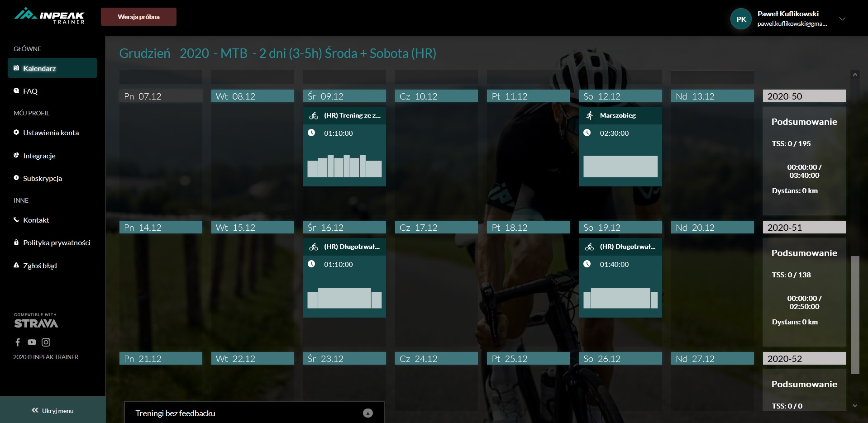
Task: Click the running icon on Marszobieg workout
Action: (589, 116)
